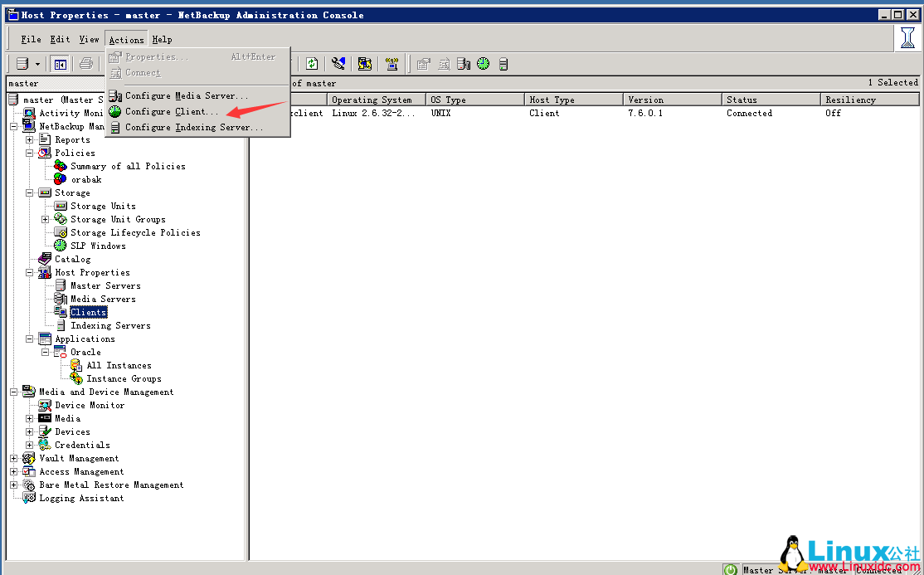Open the server selector dropdown arrow on the toolbar

(x=36, y=63)
